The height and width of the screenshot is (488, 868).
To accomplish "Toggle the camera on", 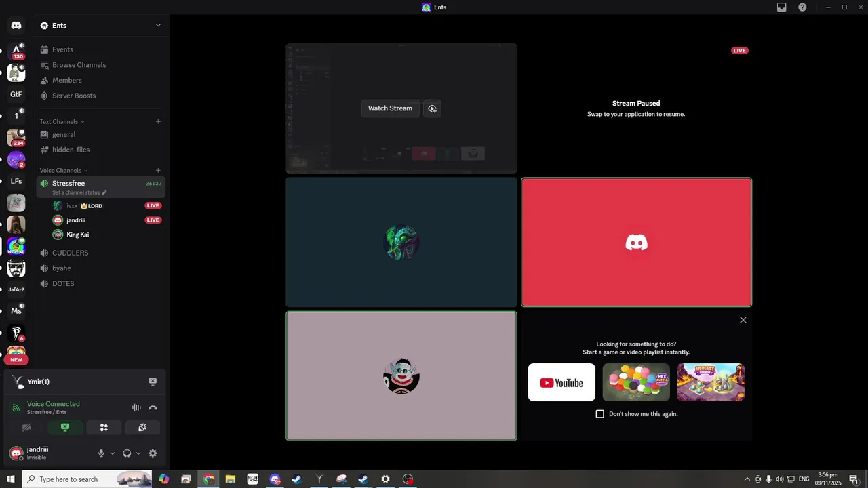I will point(27,428).
